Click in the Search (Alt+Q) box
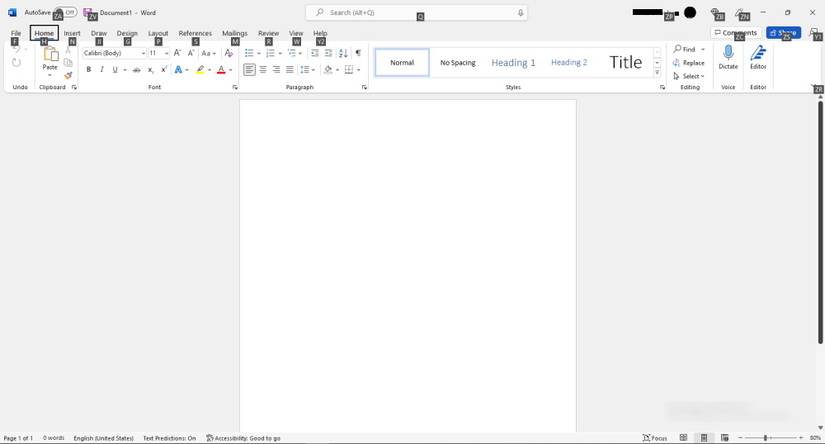 pyautogui.click(x=417, y=13)
